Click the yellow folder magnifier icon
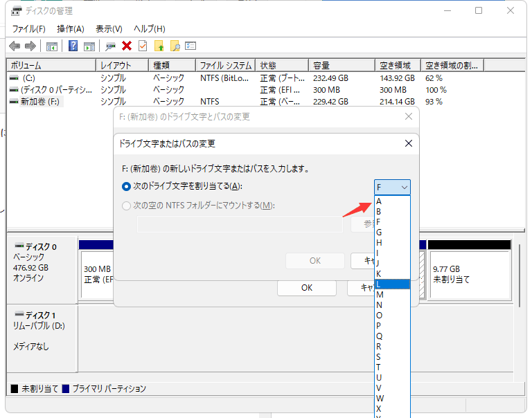The image size is (532, 418). [x=175, y=46]
